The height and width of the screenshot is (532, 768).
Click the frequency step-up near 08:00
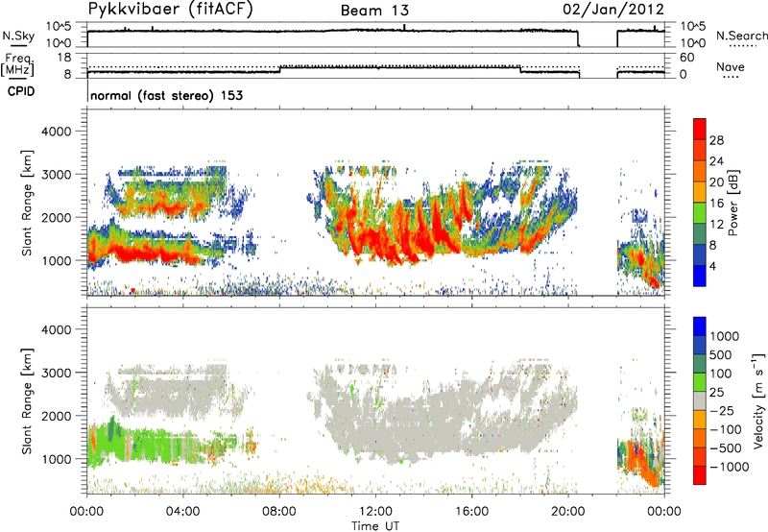click(279, 69)
